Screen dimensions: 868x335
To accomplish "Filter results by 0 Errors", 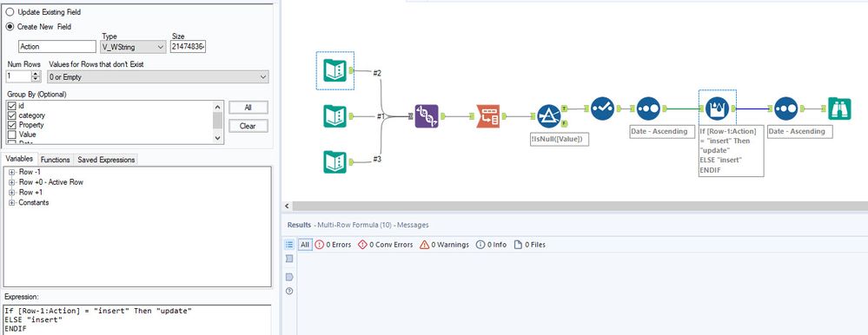I will [333, 245].
